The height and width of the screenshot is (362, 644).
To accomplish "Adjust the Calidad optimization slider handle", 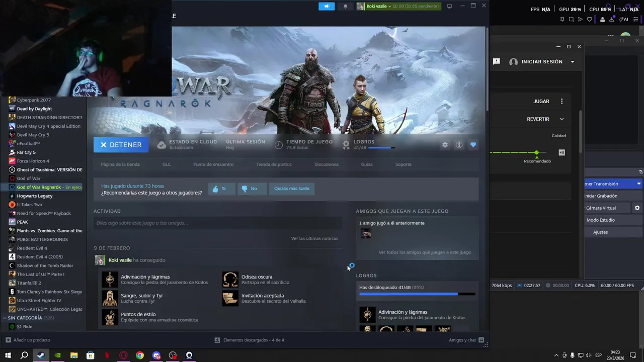I will pos(536,152).
